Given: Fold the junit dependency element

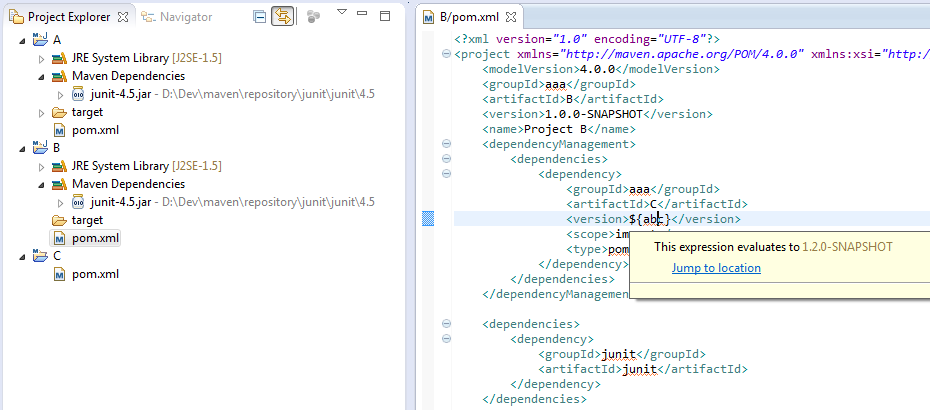Looking at the screenshot, I should [x=447, y=339].
